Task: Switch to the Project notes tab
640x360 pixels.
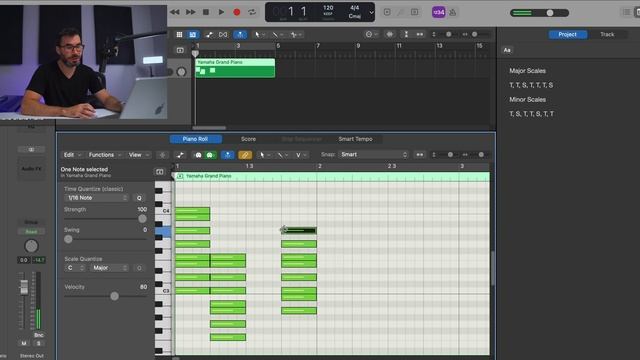Action: coord(567,34)
